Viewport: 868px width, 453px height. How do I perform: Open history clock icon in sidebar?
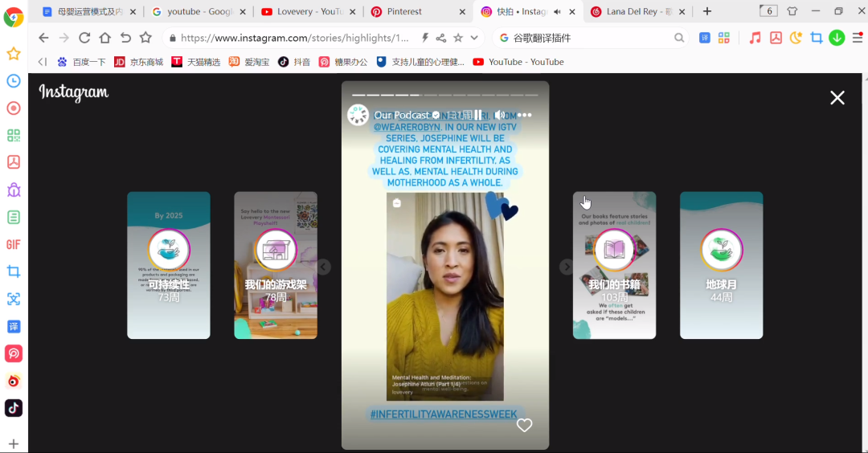pyautogui.click(x=14, y=81)
